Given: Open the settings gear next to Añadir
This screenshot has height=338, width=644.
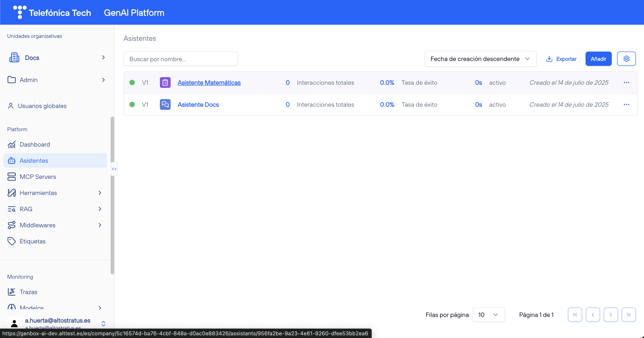Looking at the screenshot, I should click(x=626, y=59).
